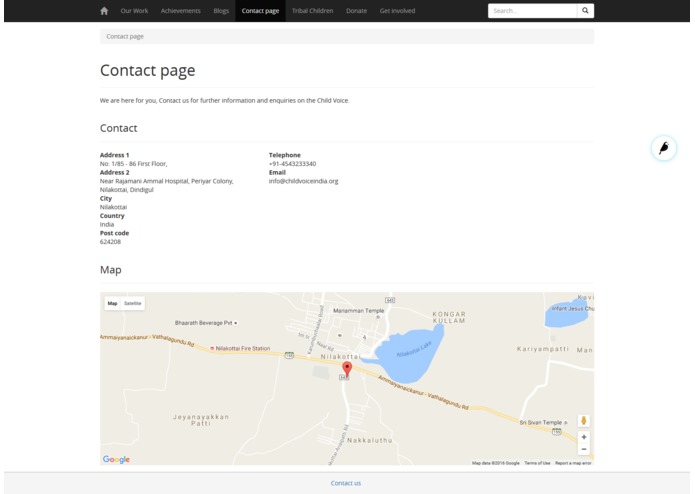The image size is (695, 494).
Task: Open Terms of Use map link
Action: point(537,463)
